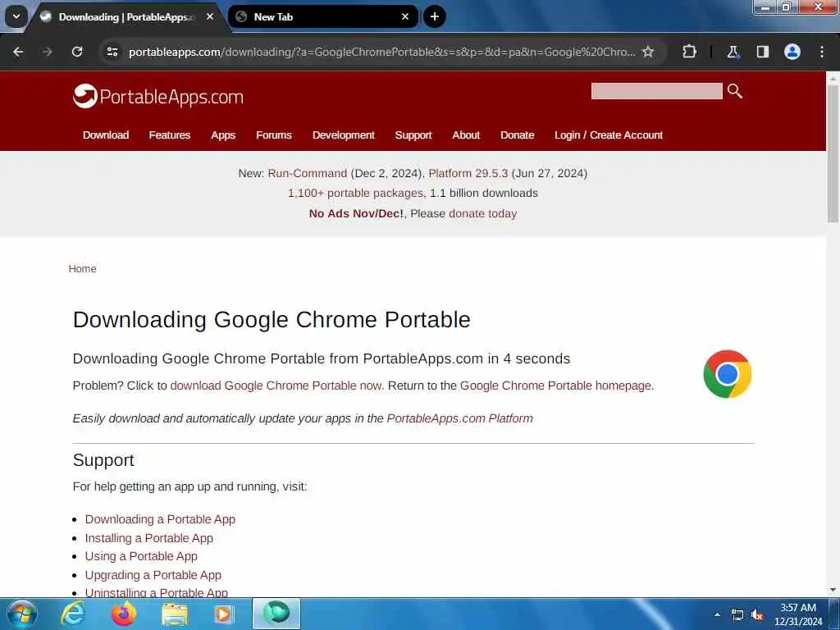Click the taskbar clock 3:57 AM

click(798, 608)
